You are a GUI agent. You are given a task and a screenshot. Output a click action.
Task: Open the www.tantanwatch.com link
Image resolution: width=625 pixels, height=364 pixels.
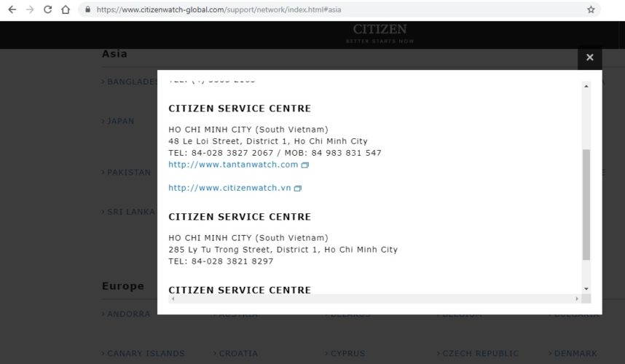pyautogui.click(x=233, y=165)
